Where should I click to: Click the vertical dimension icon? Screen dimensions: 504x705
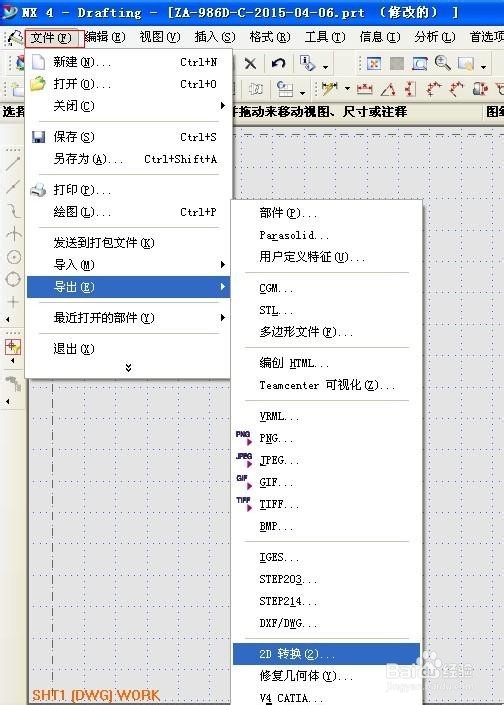pyautogui.click(x=410, y=89)
